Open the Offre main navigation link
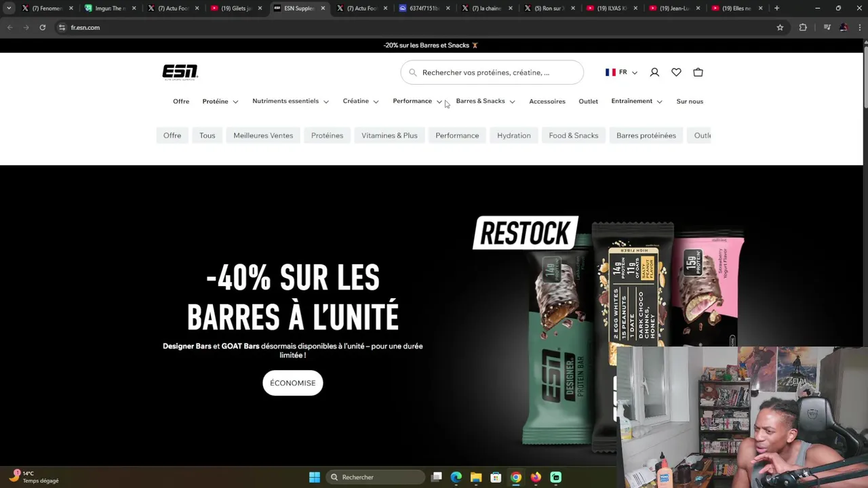Screen dimensions: 868x488 click(181, 102)
